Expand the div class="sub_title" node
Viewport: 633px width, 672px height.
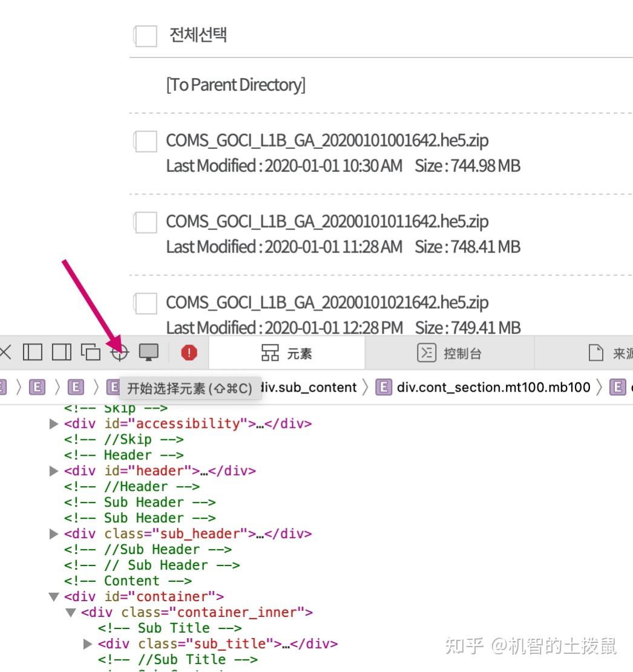click(87, 644)
